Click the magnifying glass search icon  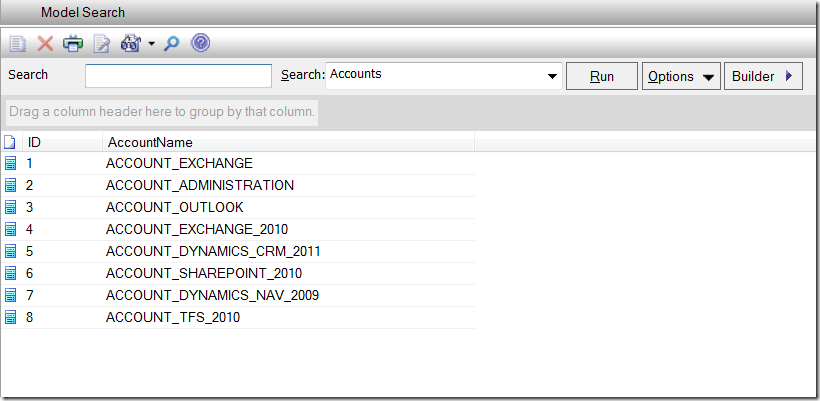coord(172,43)
